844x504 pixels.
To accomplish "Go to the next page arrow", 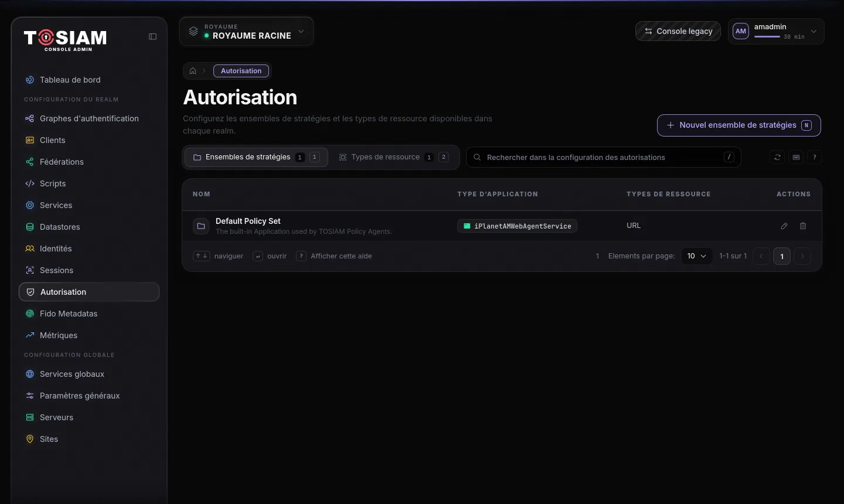I will point(802,256).
